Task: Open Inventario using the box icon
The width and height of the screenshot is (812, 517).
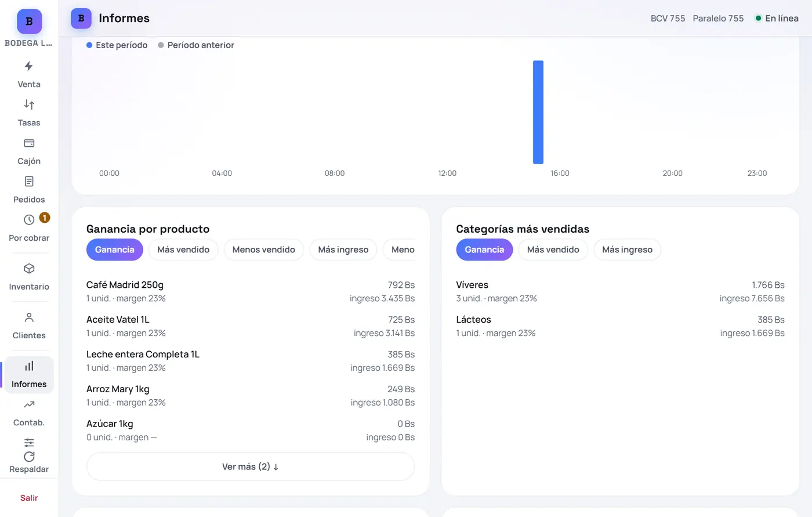Action: [x=29, y=269]
